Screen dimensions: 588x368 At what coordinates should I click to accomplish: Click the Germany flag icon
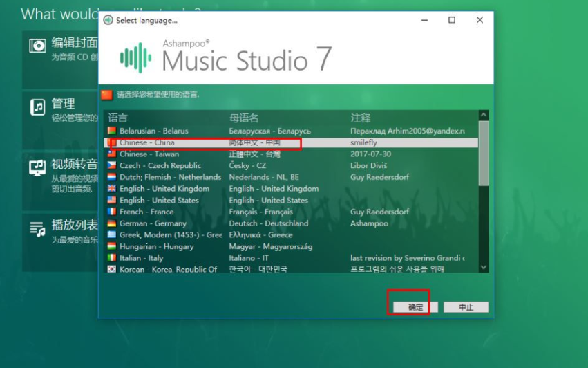pyautogui.click(x=111, y=223)
